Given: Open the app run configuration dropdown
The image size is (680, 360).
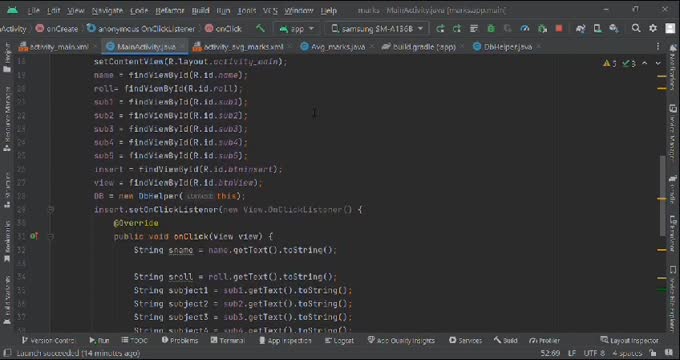Looking at the screenshot, I should [297, 29].
